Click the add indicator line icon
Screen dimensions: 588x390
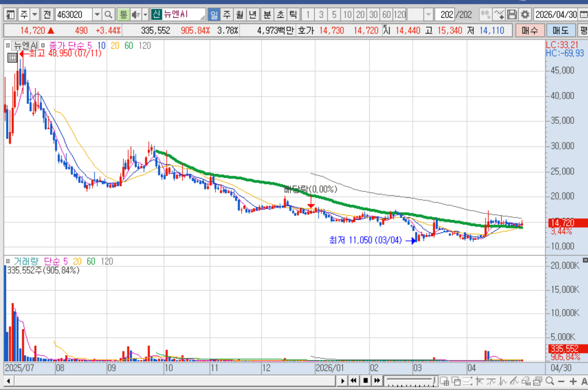click(499, 14)
